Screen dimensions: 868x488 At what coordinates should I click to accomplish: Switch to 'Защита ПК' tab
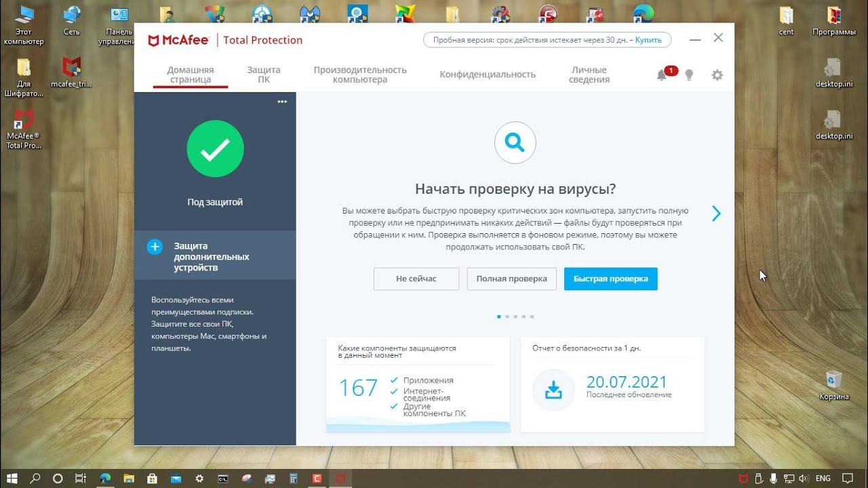coord(264,75)
